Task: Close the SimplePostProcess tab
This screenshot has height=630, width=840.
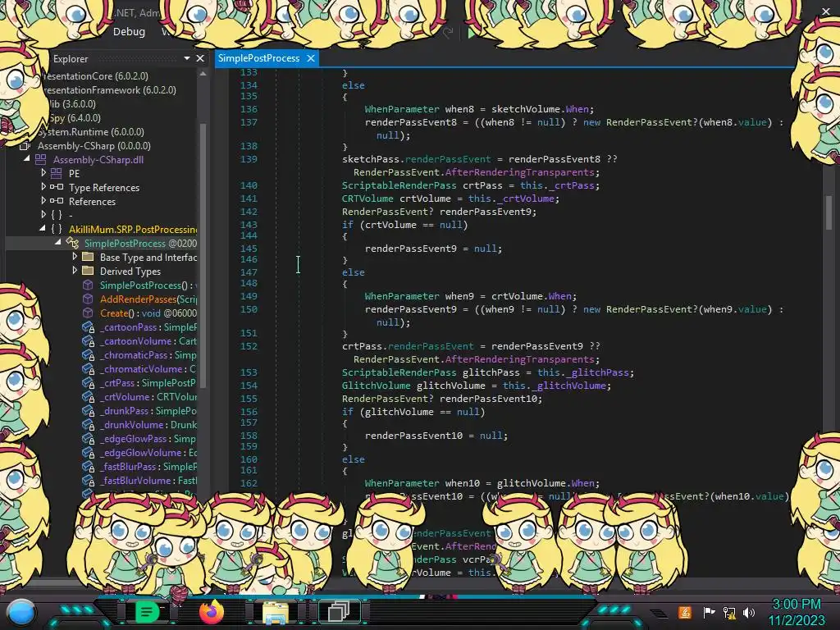Action: (311, 58)
